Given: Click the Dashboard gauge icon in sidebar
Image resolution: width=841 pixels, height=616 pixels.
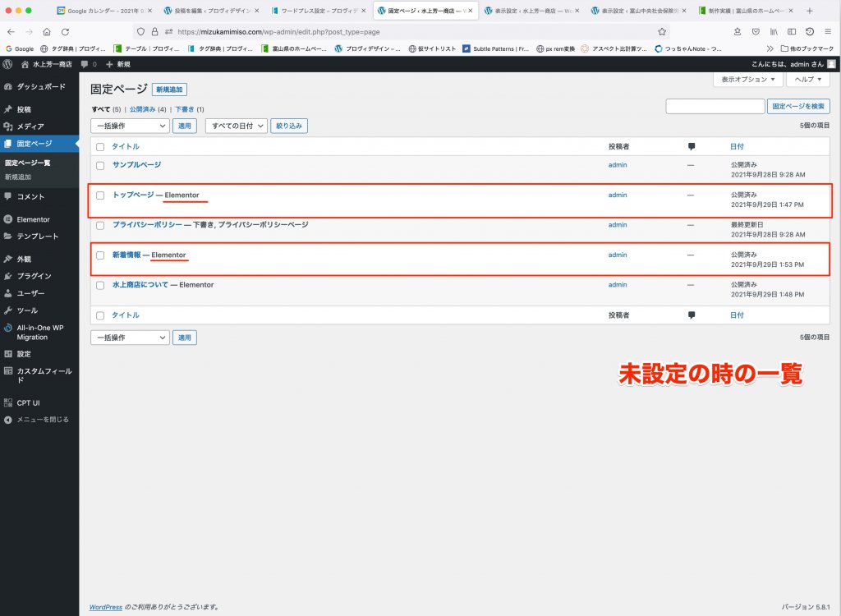Looking at the screenshot, I should 8,86.
